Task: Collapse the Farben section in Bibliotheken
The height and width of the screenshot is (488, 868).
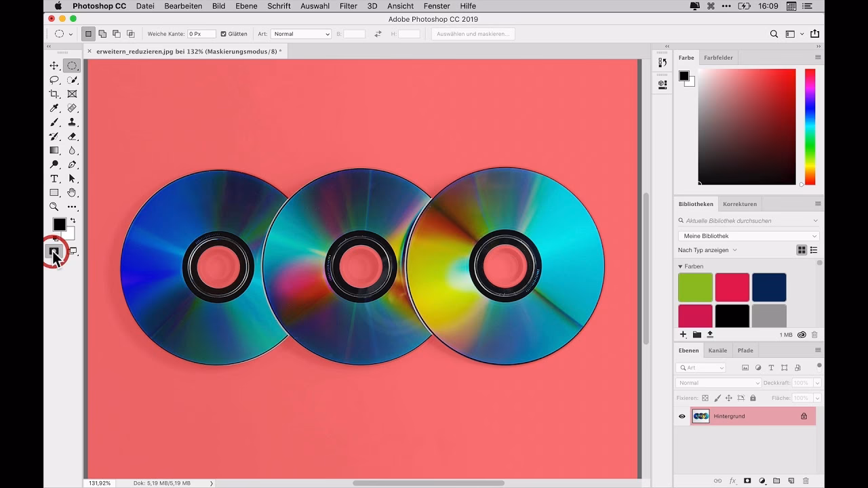Action: point(680,266)
